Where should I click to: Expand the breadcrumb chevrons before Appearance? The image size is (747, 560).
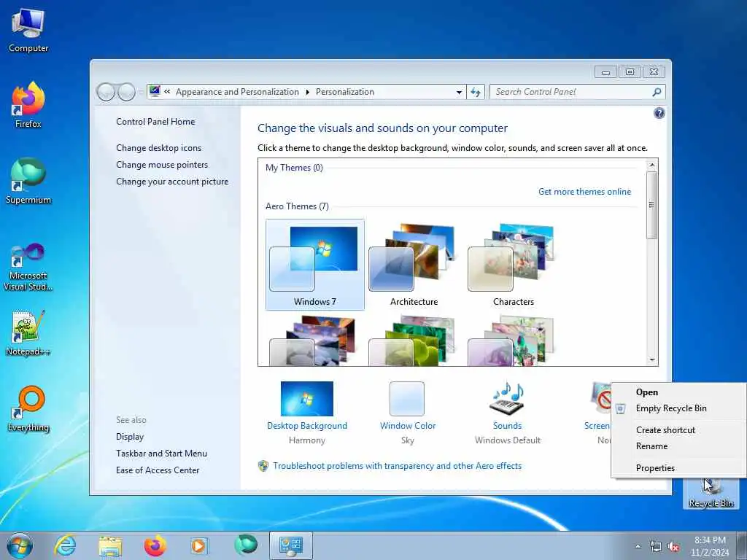(x=167, y=92)
